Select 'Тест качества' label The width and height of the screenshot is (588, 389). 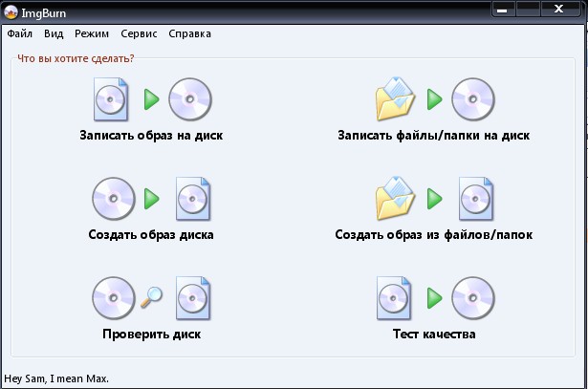click(434, 334)
